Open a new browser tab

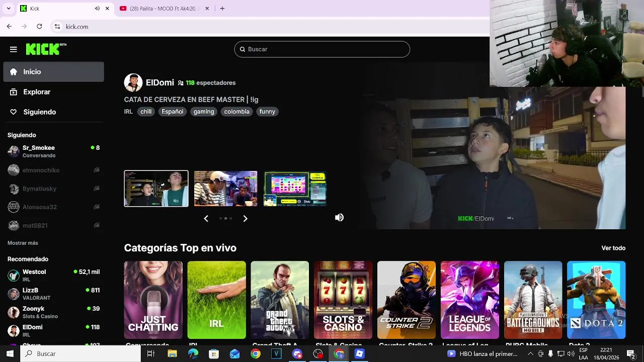coord(222,9)
